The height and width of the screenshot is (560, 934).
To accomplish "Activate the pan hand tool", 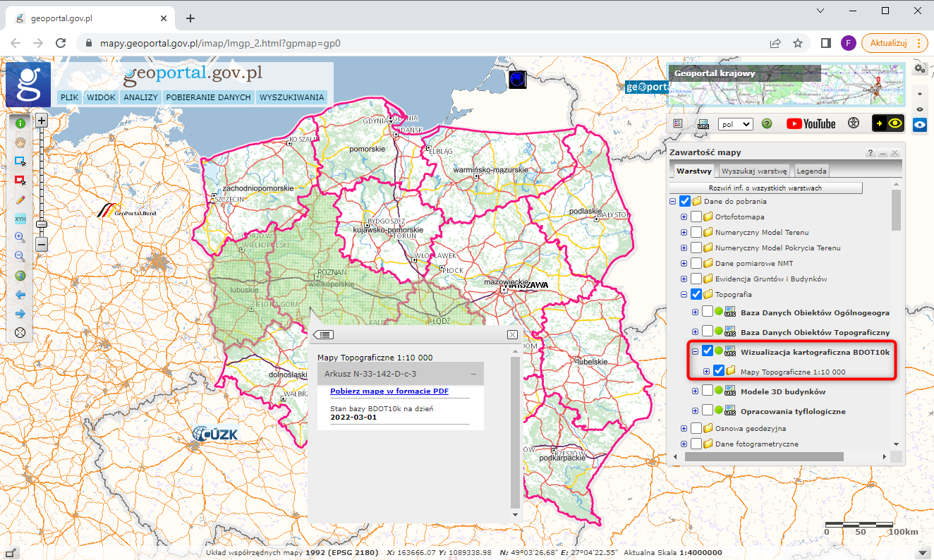I will (x=20, y=142).
